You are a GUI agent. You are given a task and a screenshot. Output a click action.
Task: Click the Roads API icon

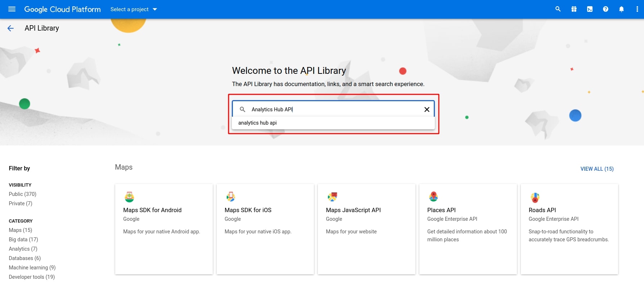535,197
